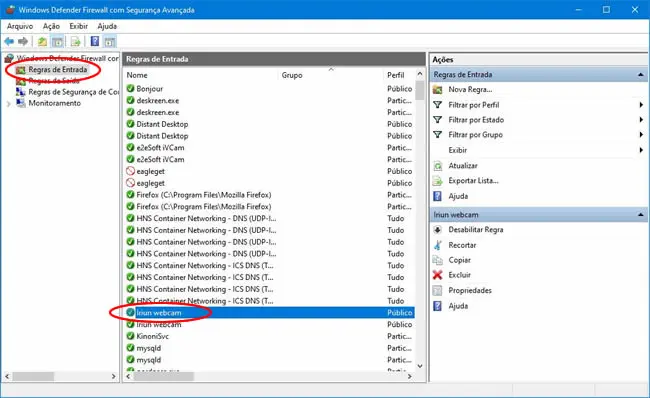The width and height of the screenshot is (650, 398).
Task: Click the Nova Regra icon in Ações
Action: pyautogui.click(x=437, y=90)
